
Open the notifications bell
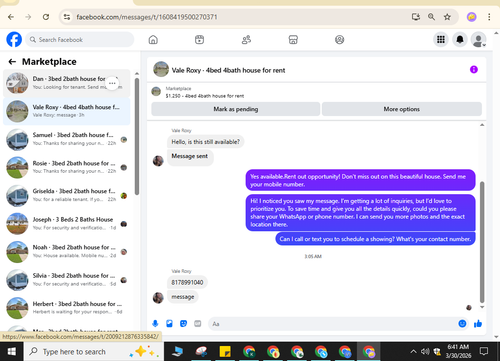(x=460, y=40)
